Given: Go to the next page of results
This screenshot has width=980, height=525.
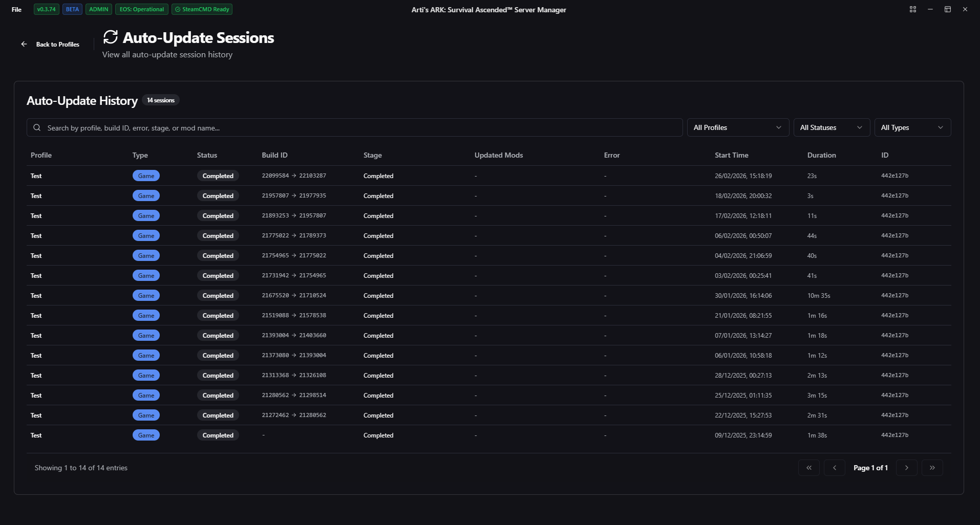Looking at the screenshot, I should pyautogui.click(x=906, y=468).
